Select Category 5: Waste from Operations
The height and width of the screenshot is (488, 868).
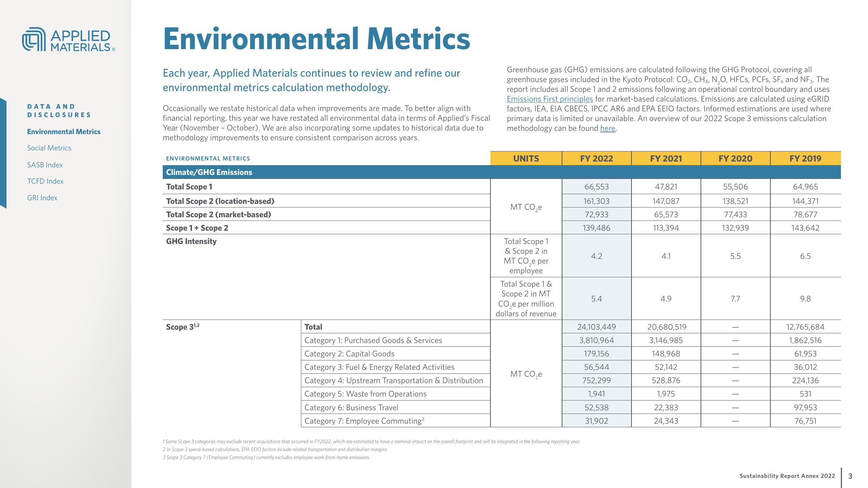(x=365, y=394)
